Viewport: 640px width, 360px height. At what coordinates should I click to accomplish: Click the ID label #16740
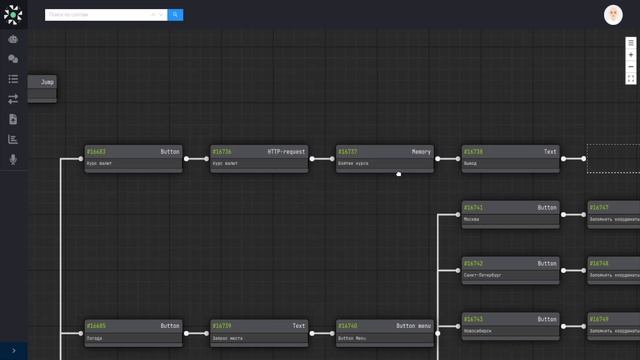point(347,326)
